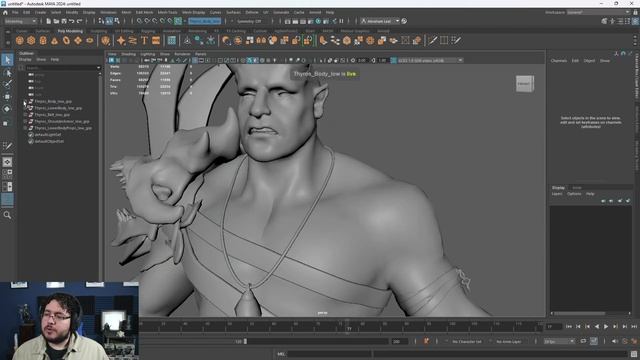Activate the Select tool in toolbox
This screenshot has width=640, height=360.
[x=7, y=60]
